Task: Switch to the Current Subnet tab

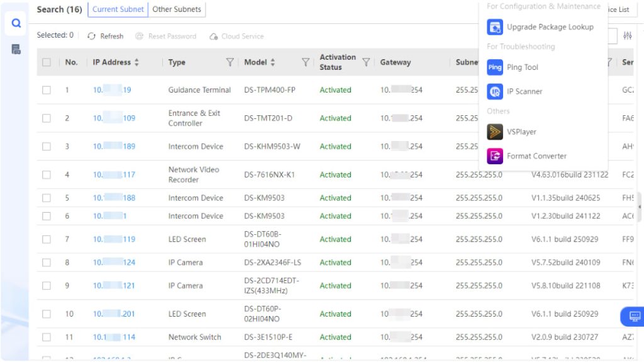Action: coord(118,9)
